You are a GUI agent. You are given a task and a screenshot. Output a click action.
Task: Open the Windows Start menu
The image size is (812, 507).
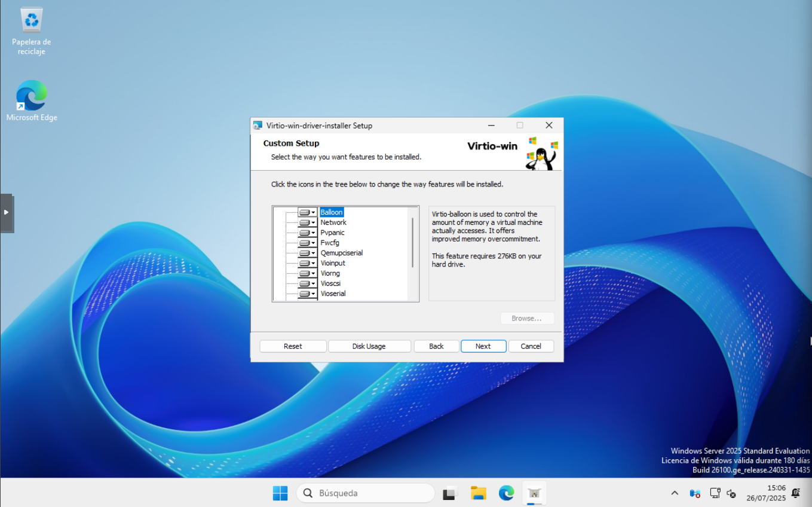coord(280,493)
